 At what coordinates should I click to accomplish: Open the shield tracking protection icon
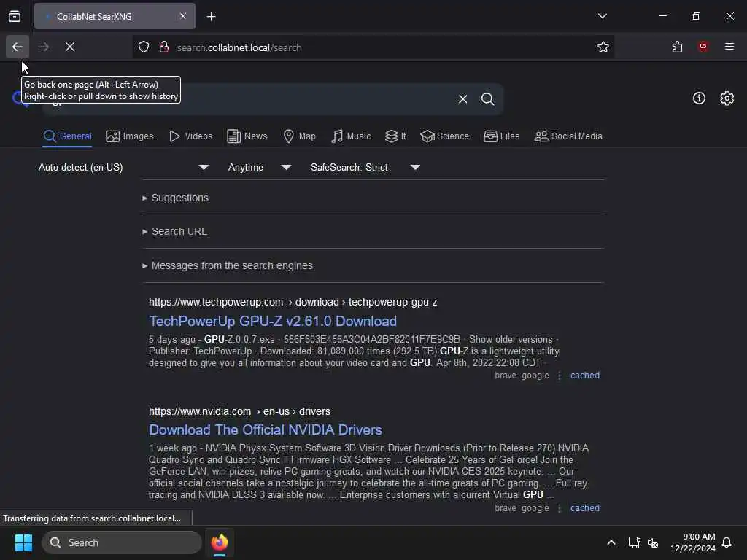(x=144, y=47)
